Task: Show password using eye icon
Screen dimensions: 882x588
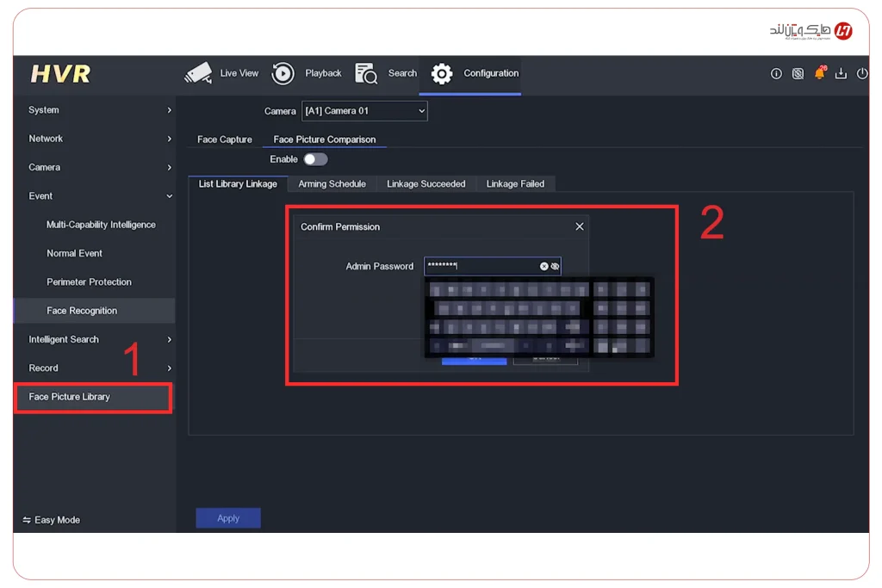Action: click(555, 267)
